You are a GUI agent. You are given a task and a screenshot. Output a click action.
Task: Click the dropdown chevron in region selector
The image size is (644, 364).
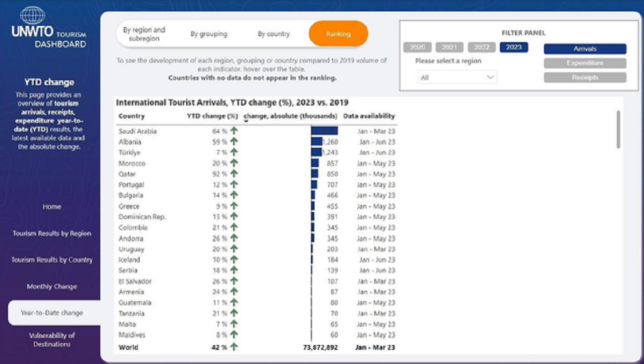pyautogui.click(x=490, y=77)
